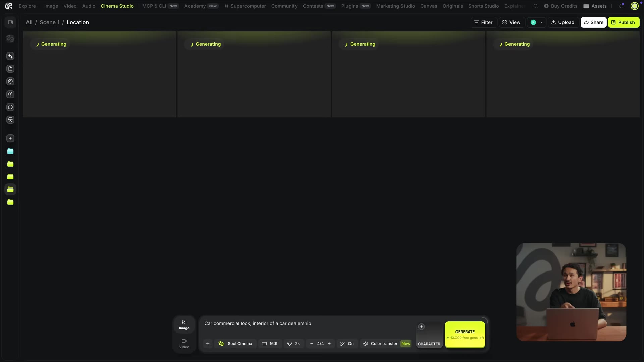Increase the image count with plus
The height and width of the screenshot is (362, 644).
click(329, 344)
